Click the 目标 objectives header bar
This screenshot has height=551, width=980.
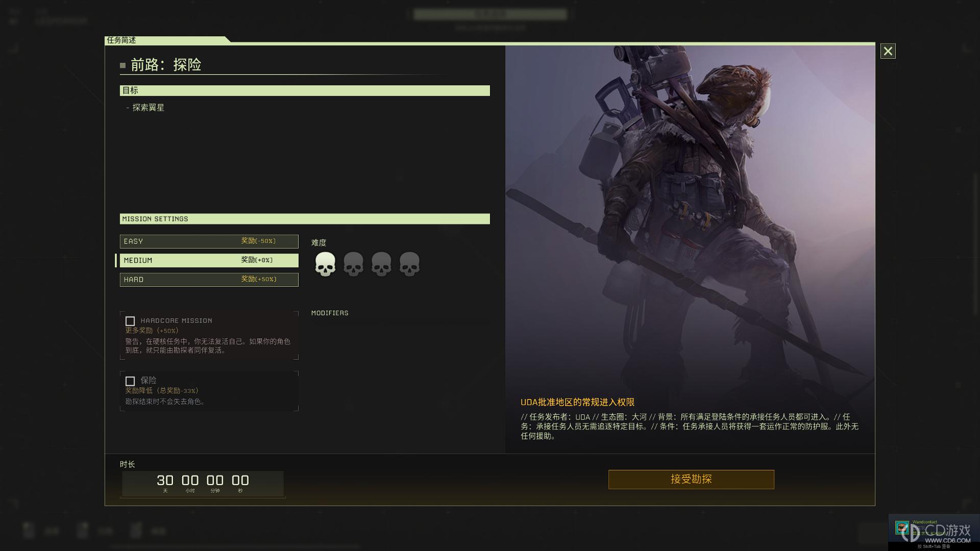pyautogui.click(x=305, y=90)
